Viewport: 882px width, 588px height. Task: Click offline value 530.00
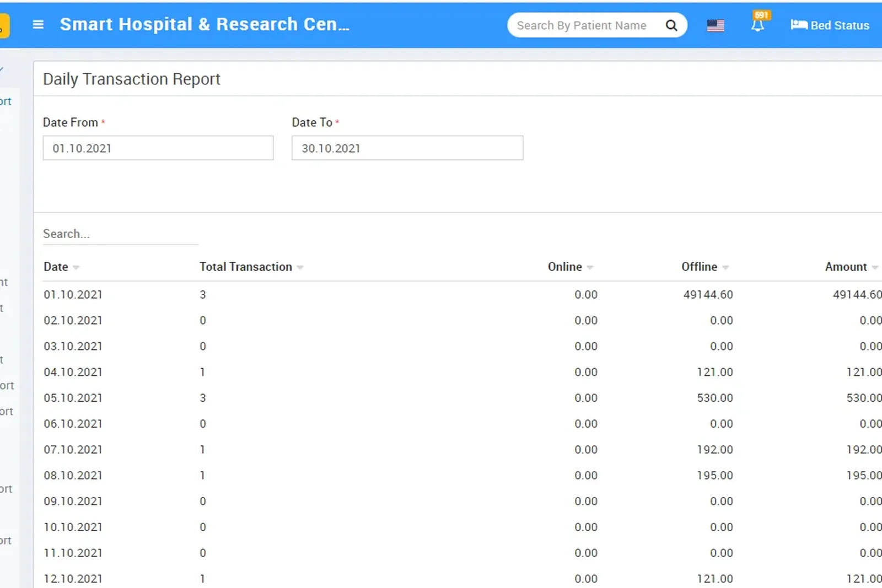click(715, 398)
